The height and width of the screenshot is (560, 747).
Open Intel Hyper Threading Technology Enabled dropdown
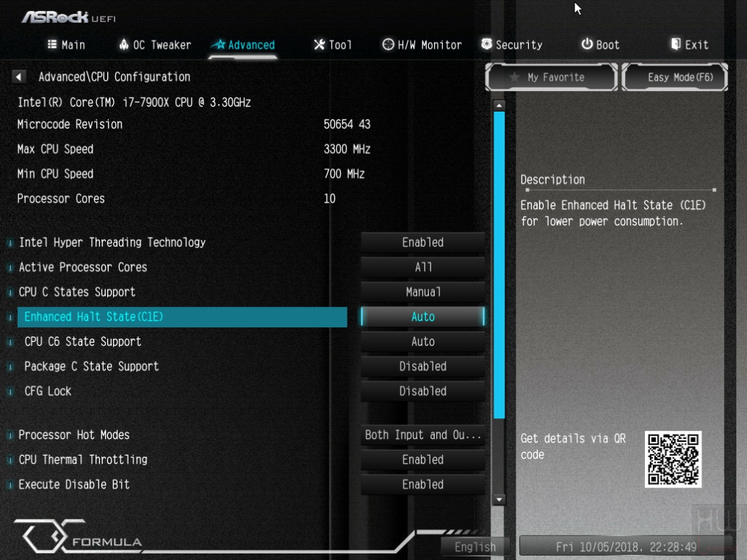(422, 242)
